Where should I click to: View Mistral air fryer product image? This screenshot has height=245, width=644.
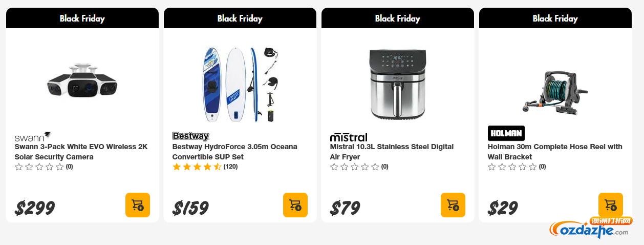coord(398,83)
